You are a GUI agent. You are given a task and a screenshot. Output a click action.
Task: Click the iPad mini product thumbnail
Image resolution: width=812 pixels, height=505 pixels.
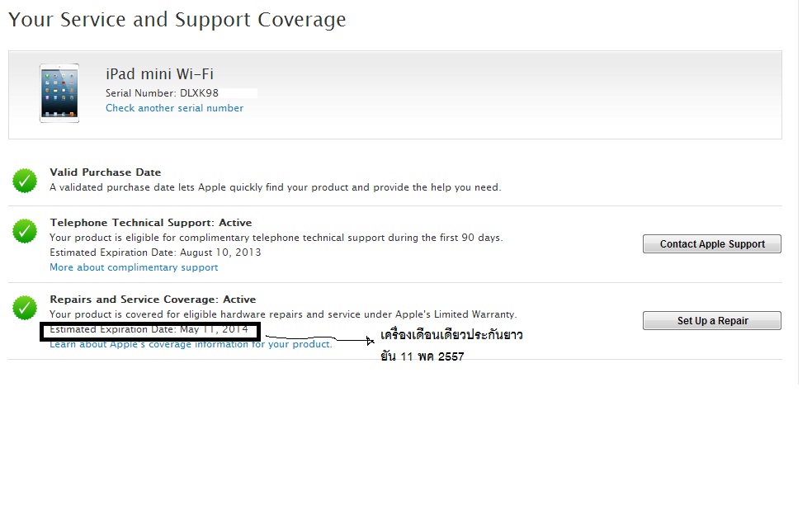59,93
